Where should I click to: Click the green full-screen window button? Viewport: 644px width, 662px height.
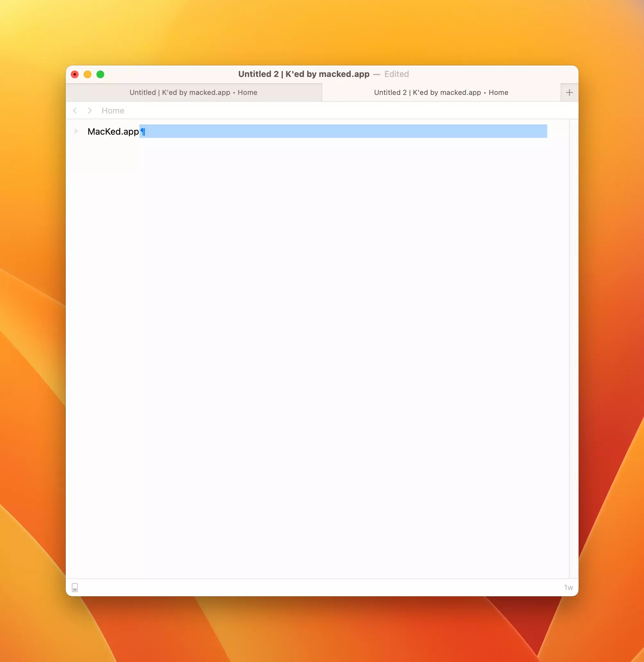pos(100,74)
